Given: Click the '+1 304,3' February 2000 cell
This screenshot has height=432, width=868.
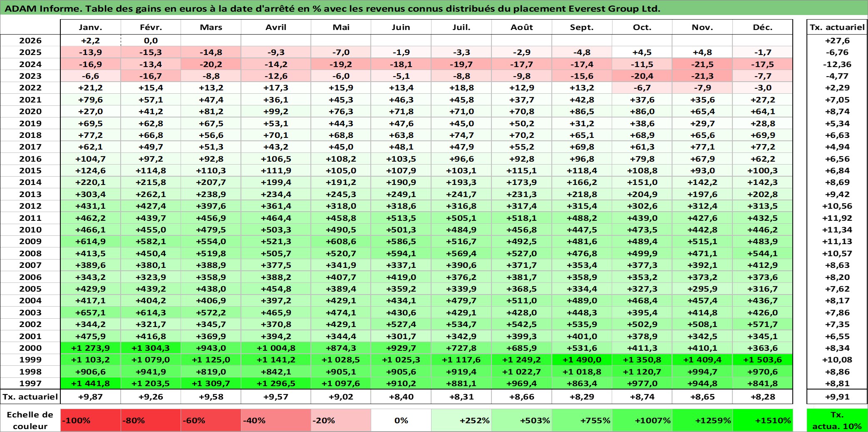Looking at the screenshot, I should point(151,348).
